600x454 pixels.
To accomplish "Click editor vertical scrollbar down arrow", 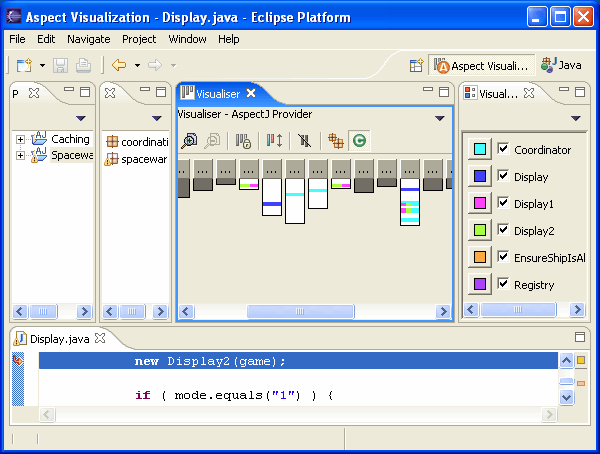I will point(566,397).
